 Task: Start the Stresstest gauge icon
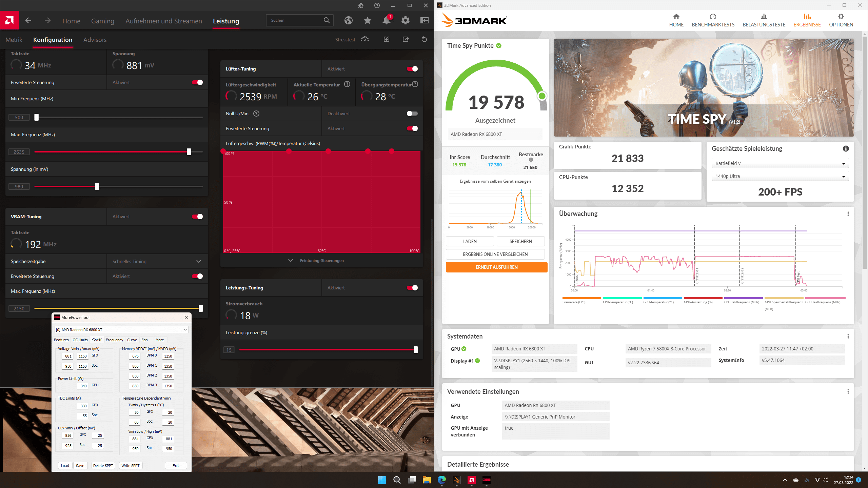(365, 39)
